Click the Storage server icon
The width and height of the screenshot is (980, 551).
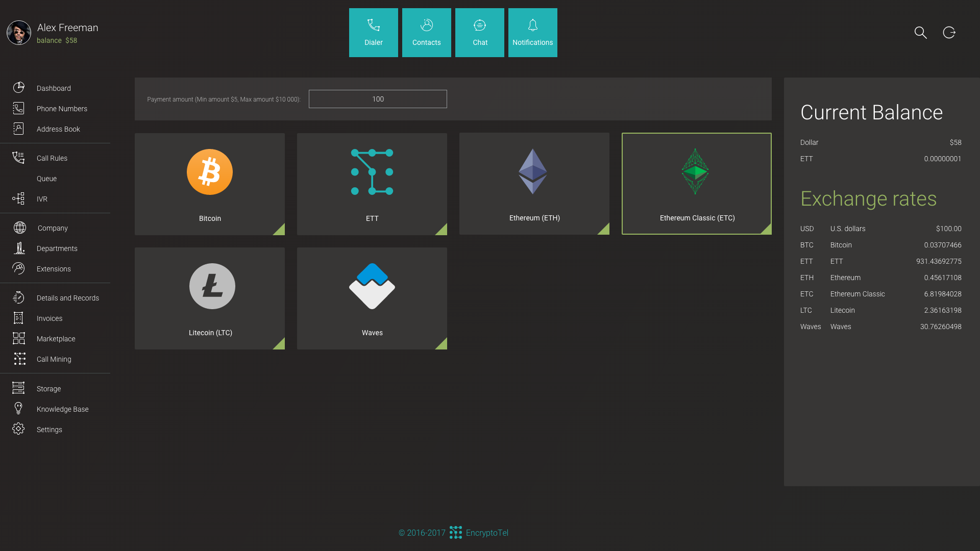19,388
